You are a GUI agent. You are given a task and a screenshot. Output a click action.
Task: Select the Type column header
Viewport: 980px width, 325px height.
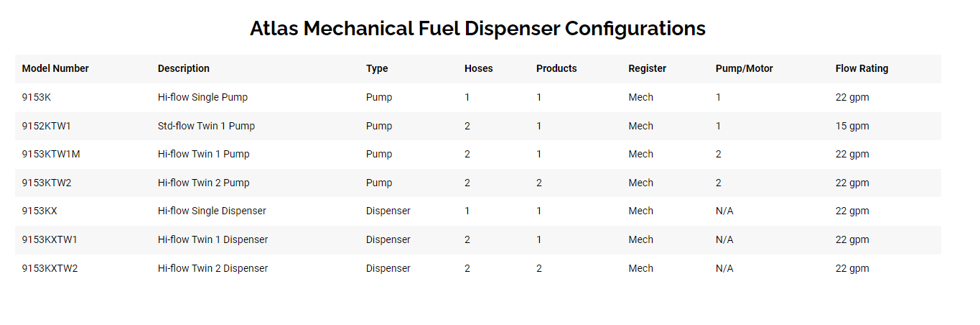click(377, 68)
